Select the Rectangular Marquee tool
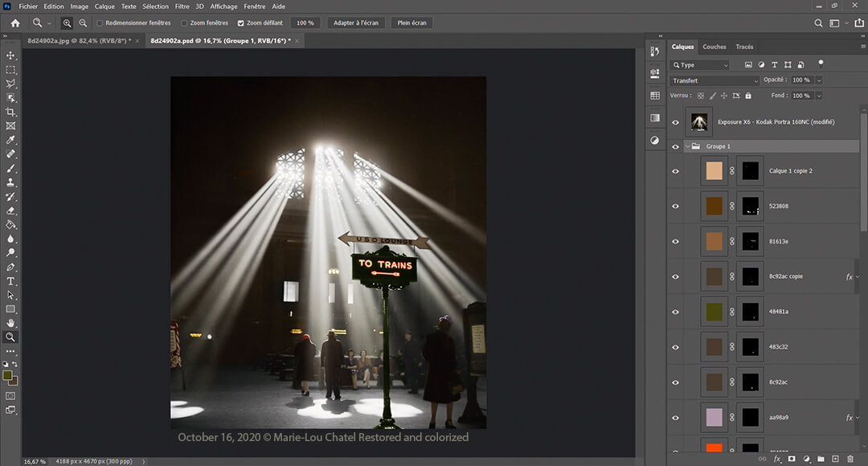 [x=10, y=70]
